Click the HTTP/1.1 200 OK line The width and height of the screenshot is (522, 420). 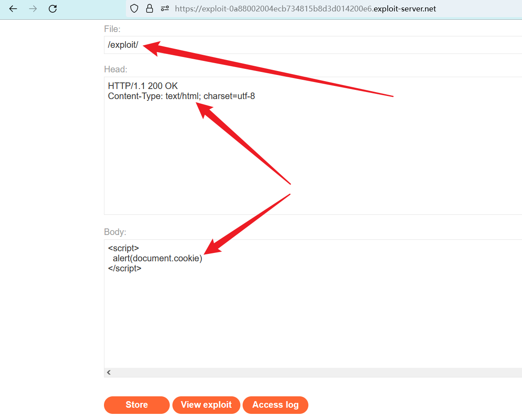click(143, 86)
